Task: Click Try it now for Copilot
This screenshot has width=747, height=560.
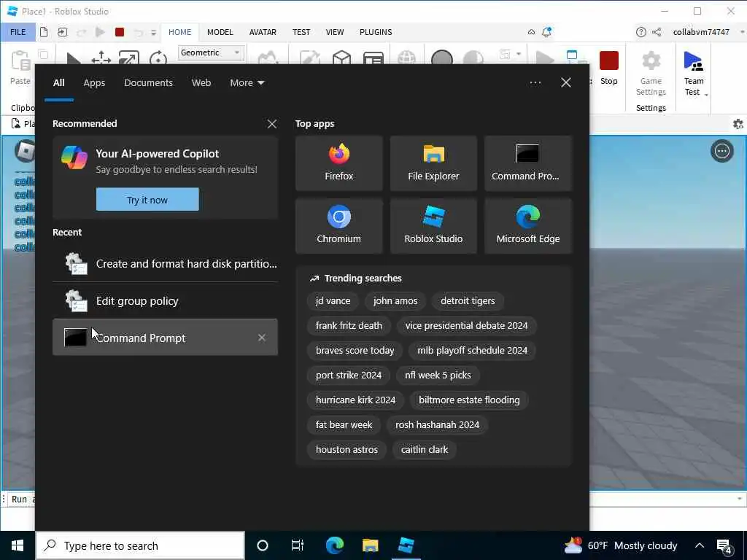Action: coord(147,200)
